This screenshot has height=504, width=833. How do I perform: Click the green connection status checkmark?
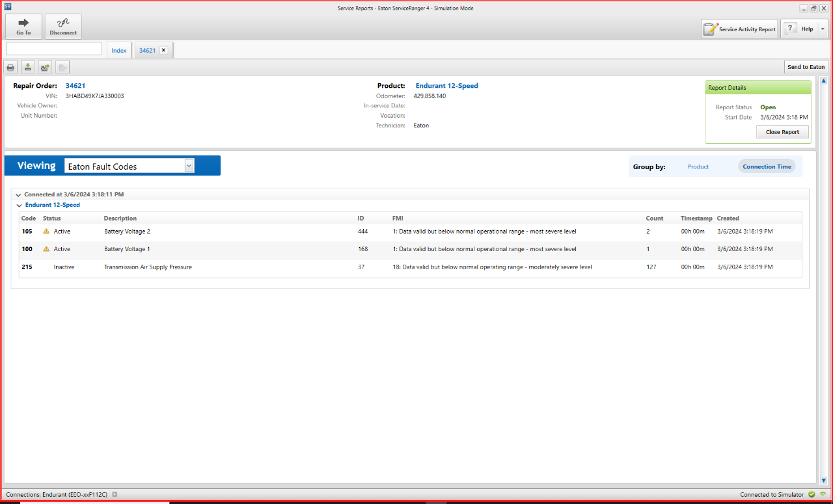[812, 495]
